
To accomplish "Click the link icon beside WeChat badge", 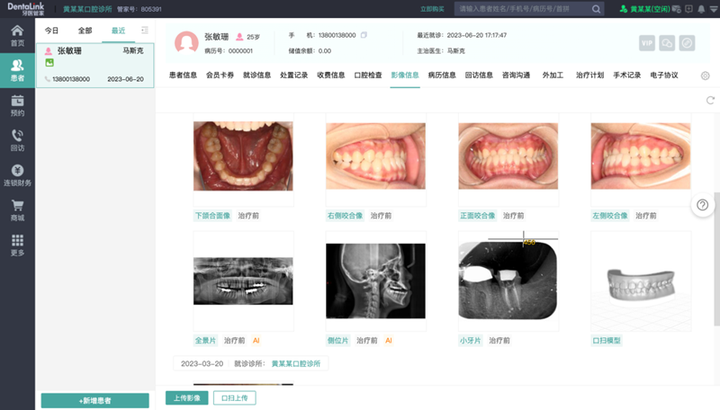I will coord(687,43).
